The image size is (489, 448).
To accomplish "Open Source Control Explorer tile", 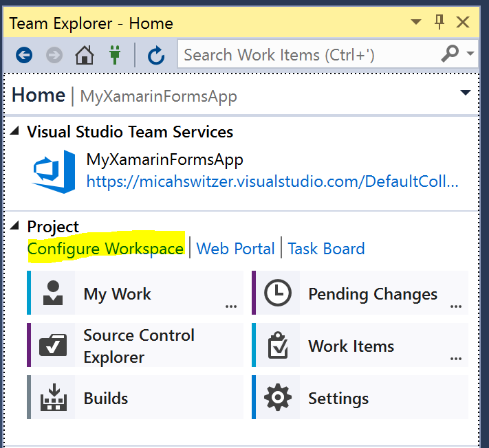I will click(135, 346).
